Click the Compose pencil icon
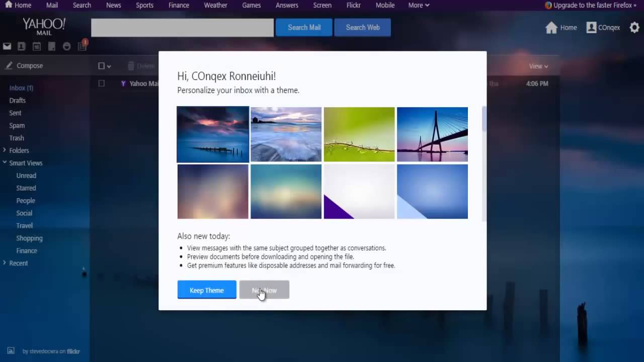The image size is (644, 362). click(9, 65)
